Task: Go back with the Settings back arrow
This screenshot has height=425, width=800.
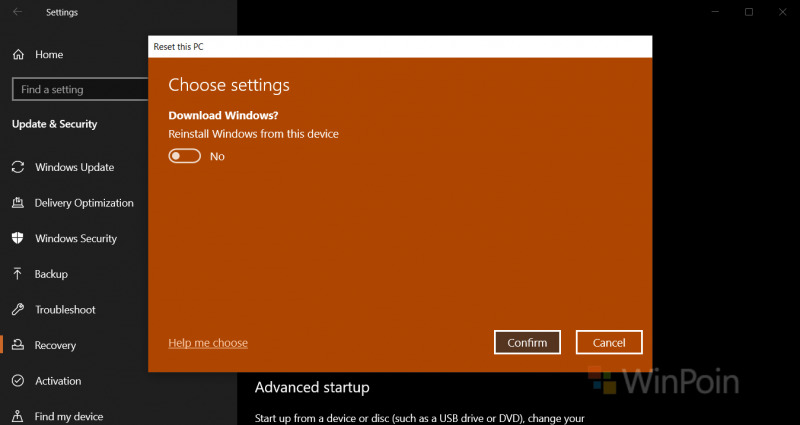Action: (17, 12)
